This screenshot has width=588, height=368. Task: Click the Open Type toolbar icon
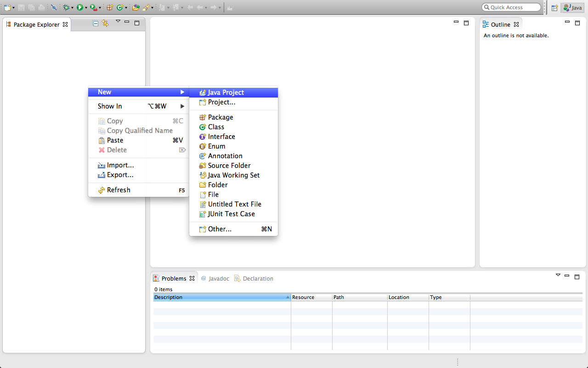pyautogui.click(x=136, y=7)
